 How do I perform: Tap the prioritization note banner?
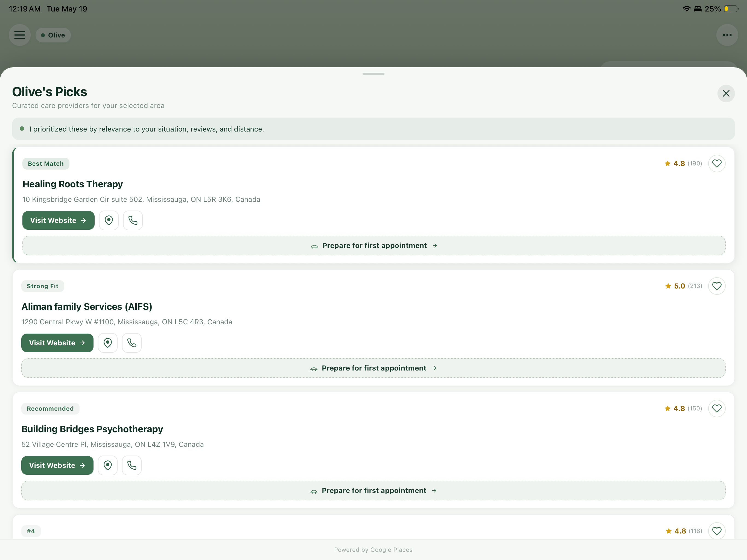click(x=373, y=129)
